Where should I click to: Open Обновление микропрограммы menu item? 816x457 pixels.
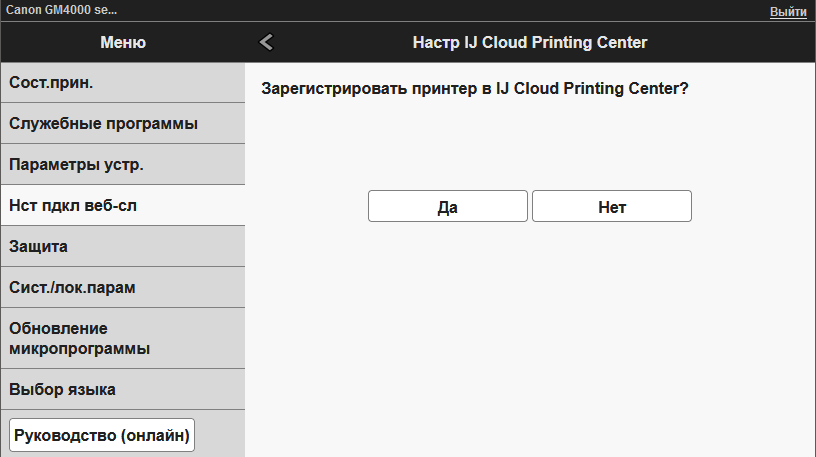[x=122, y=338]
